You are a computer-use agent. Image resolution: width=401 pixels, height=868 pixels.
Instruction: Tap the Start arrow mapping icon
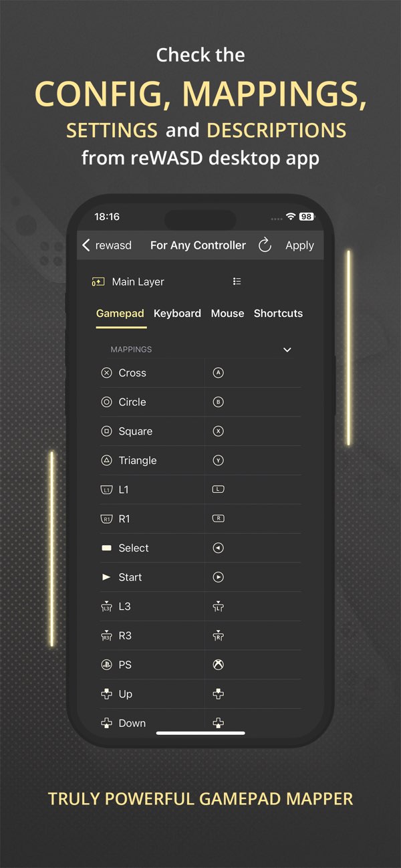(218, 577)
